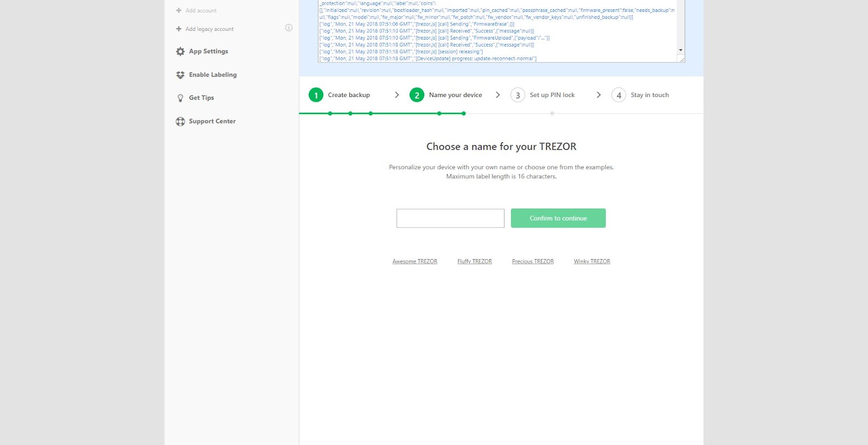Click text Maximum label length is 16 characters

coord(501,177)
